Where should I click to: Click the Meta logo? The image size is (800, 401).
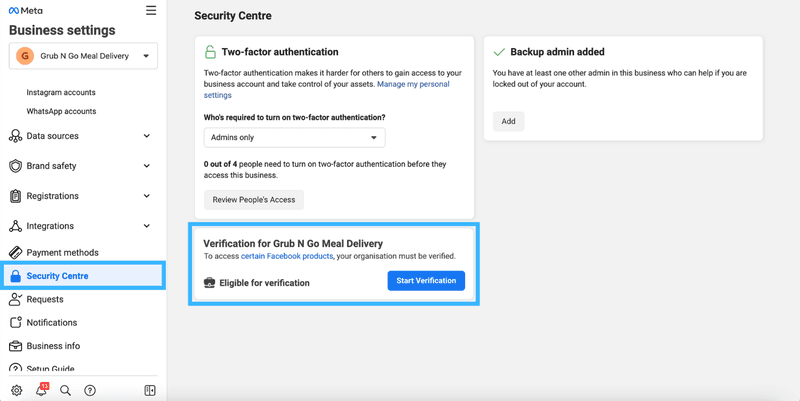[26, 11]
